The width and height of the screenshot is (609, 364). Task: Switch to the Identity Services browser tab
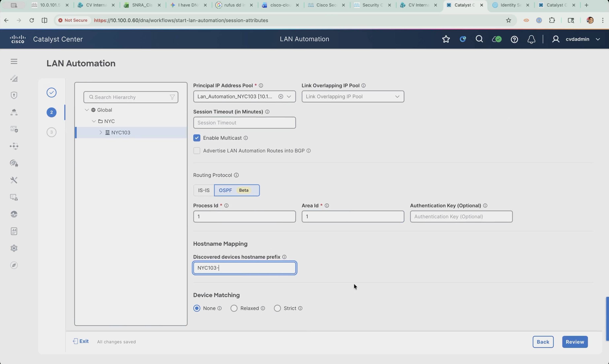[511, 5]
